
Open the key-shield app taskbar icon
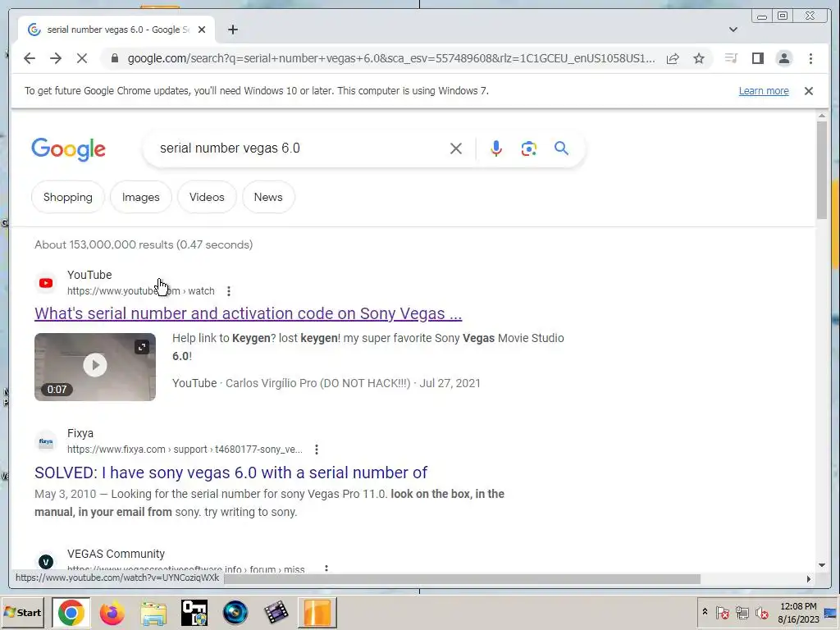(x=194, y=613)
